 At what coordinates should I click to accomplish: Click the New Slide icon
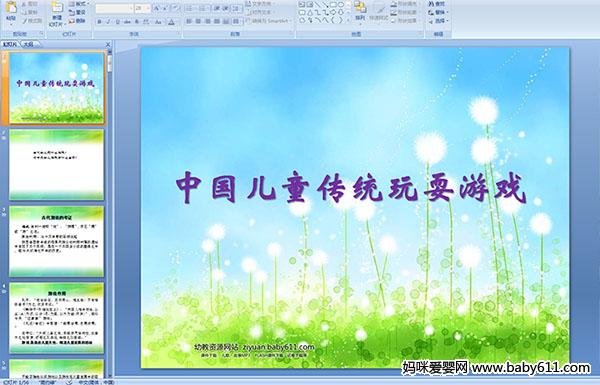tap(57, 8)
